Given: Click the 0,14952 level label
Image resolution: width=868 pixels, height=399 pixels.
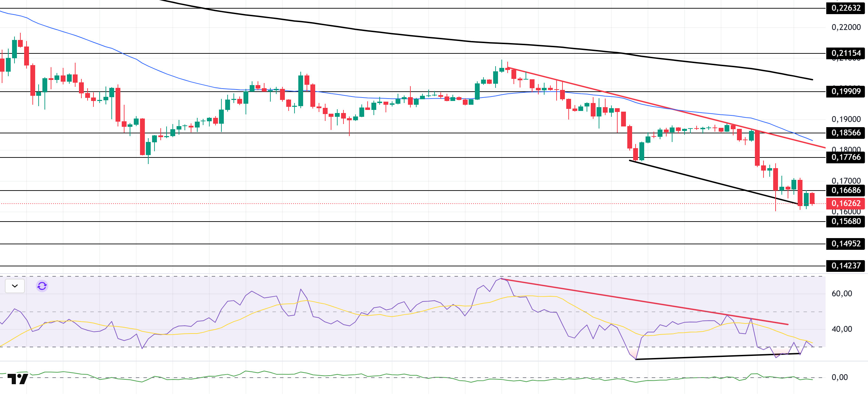Looking at the screenshot, I should pyautogui.click(x=845, y=244).
